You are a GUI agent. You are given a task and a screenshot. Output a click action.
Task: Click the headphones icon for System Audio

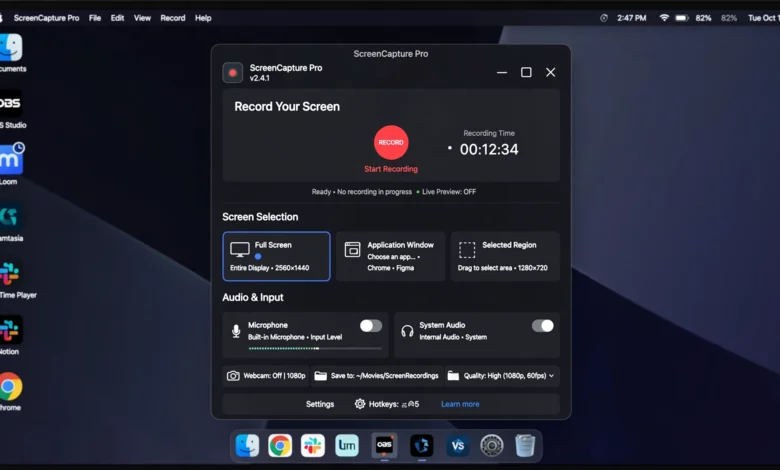[407, 331]
